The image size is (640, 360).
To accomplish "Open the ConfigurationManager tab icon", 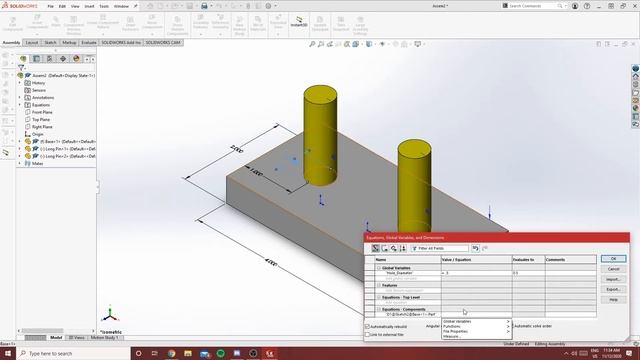I will [x=49, y=59].
